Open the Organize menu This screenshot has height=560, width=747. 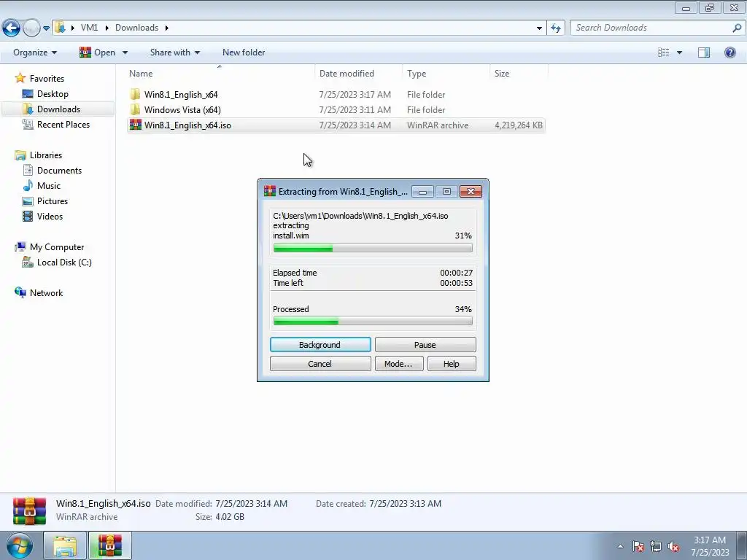point(35,52)
